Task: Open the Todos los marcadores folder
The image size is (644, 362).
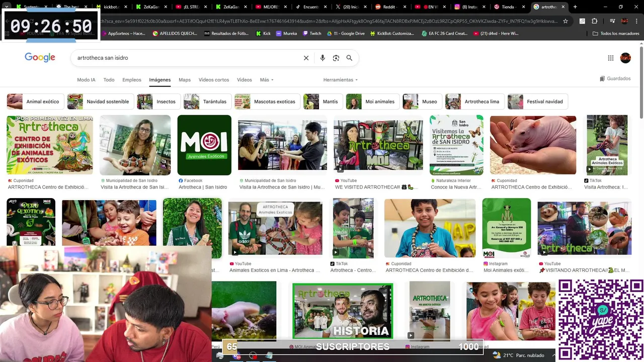Action: click(616, 33)
